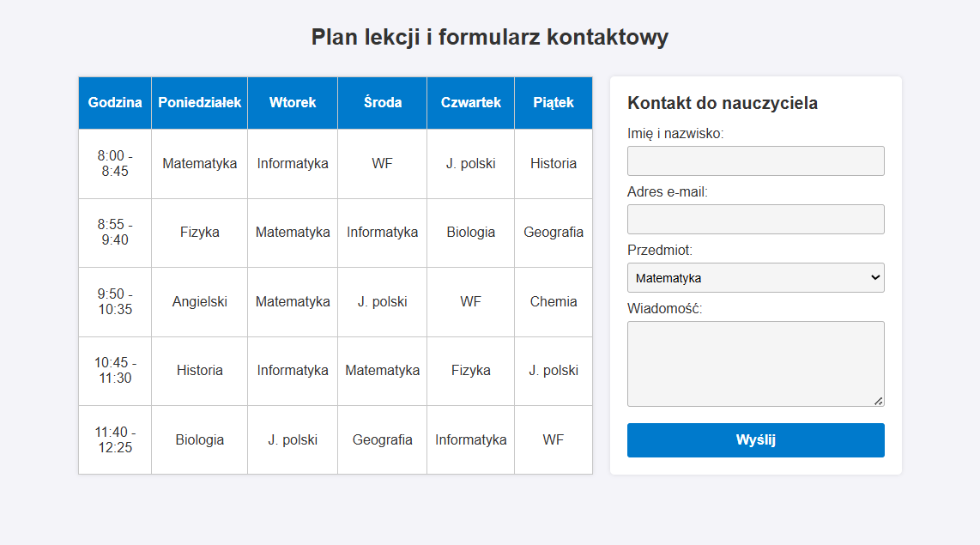
Task: Click the Kontakt do nauczyciela heading
Action: (722, 104)
